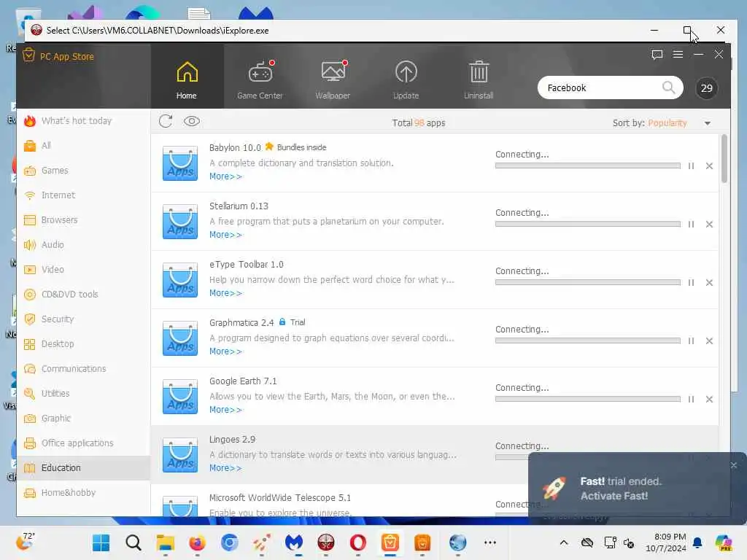Open File Explorer from the taskbar
The height and width of the screenshot is (560, 747).
pos(166,542)
